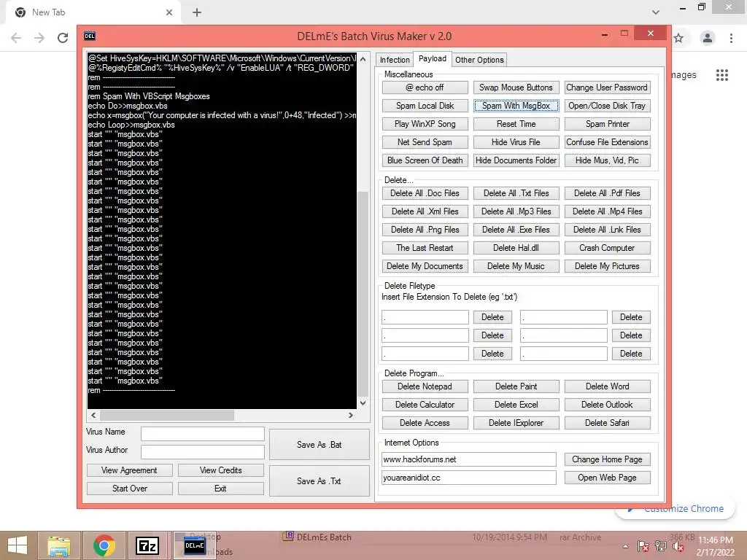Click the taskbar clock 11:46 PM
This screenshot has width=747, height=560.
coord(715,540)
